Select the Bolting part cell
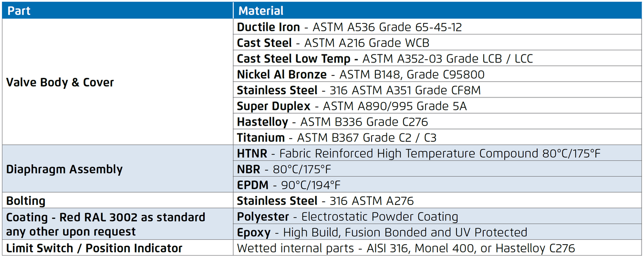The image size is (644, 258). 26,201
